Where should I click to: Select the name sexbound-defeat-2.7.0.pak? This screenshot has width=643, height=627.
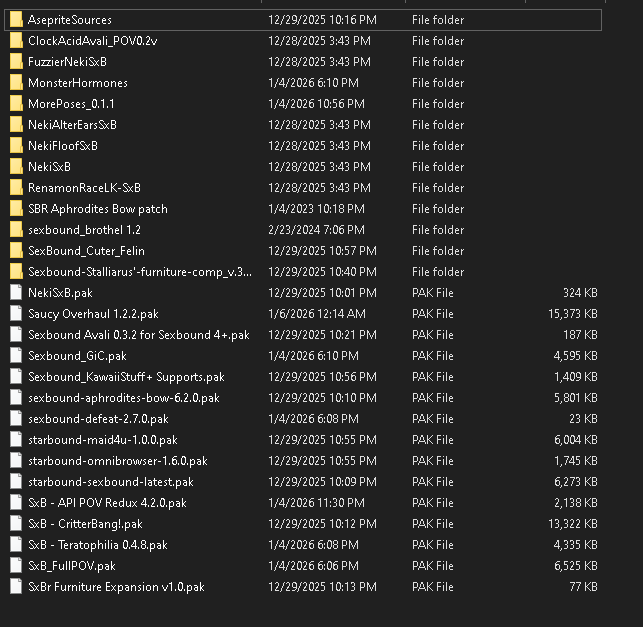point(98,419)
